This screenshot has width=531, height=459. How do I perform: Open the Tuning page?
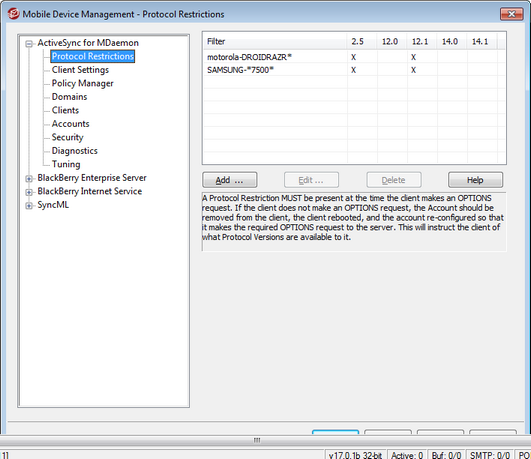[x=66, y=164]
